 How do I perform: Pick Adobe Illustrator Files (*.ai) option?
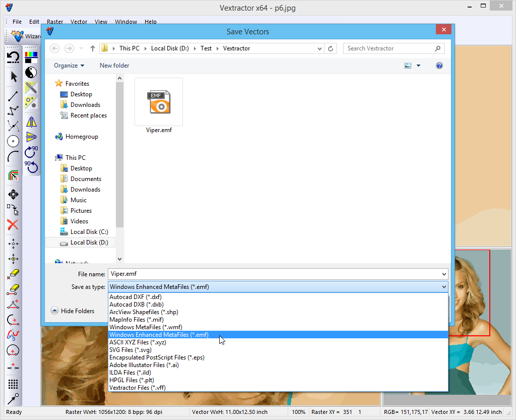tap(144, 365)
